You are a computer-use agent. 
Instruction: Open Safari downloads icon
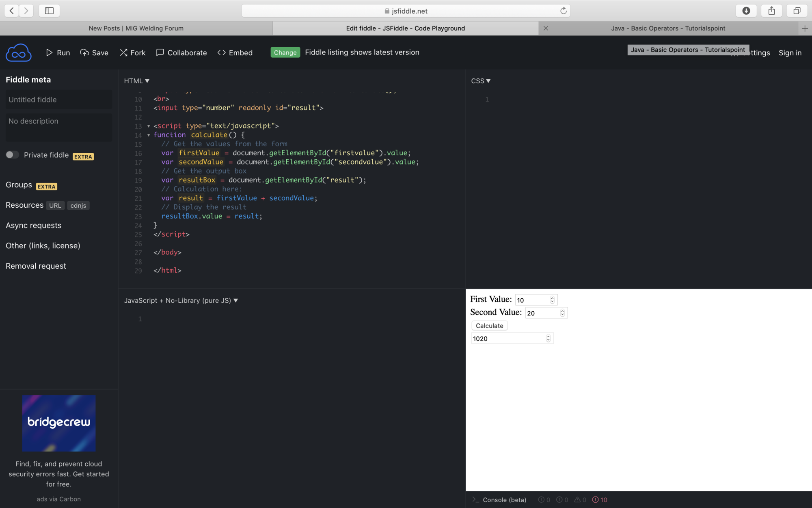(x=746, y=11)
